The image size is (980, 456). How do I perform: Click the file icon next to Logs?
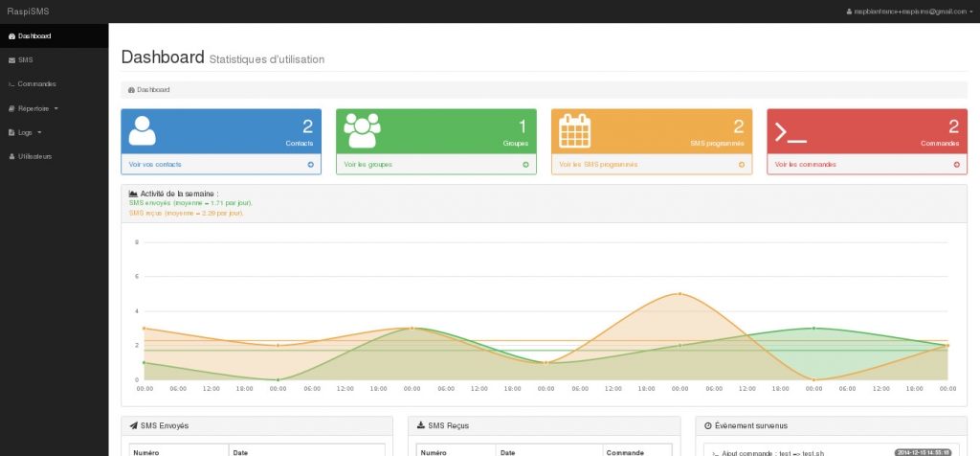point(11,132)
